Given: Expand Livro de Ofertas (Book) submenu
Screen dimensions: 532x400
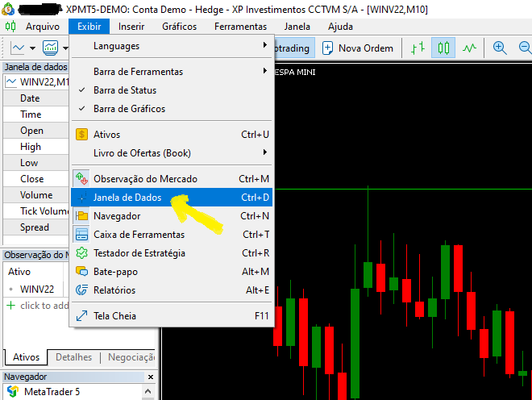Looking at the screenshot, I should (172, 152).
